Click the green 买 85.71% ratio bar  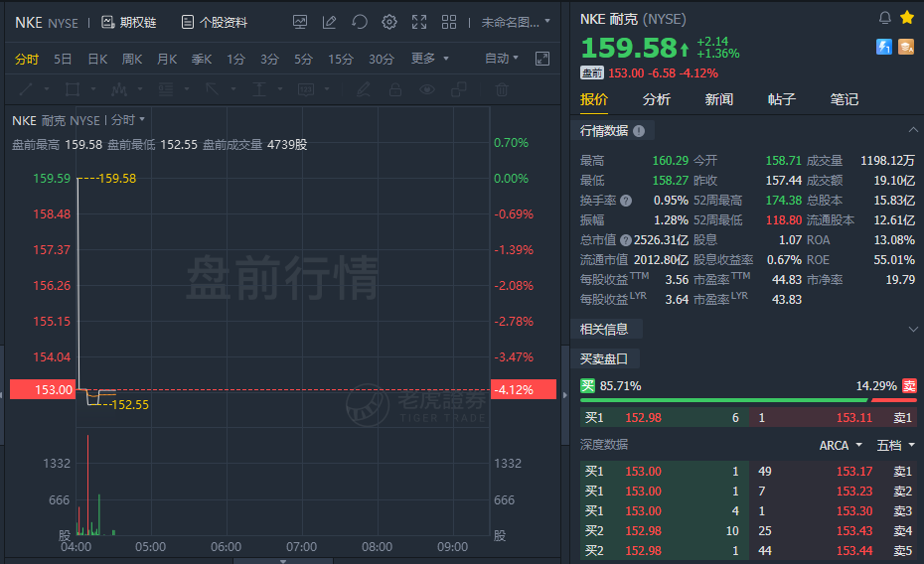pos(723,400)
